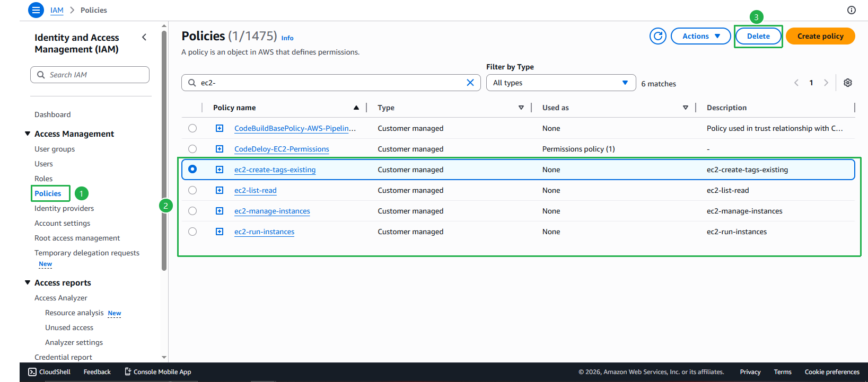Open the ec2-run-instances policy link
Image resolution: width=868 pixels, height=382 pixels.
[x=264, y=232]
